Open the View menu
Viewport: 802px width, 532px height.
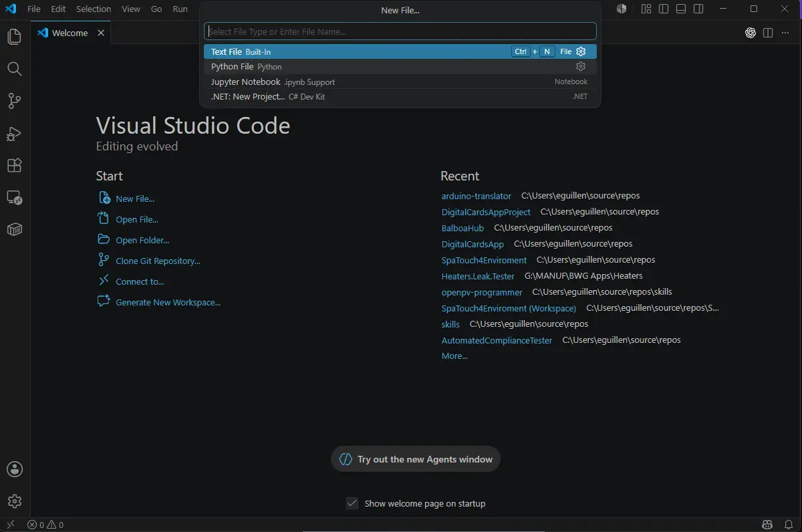click(x=131, y=9)
